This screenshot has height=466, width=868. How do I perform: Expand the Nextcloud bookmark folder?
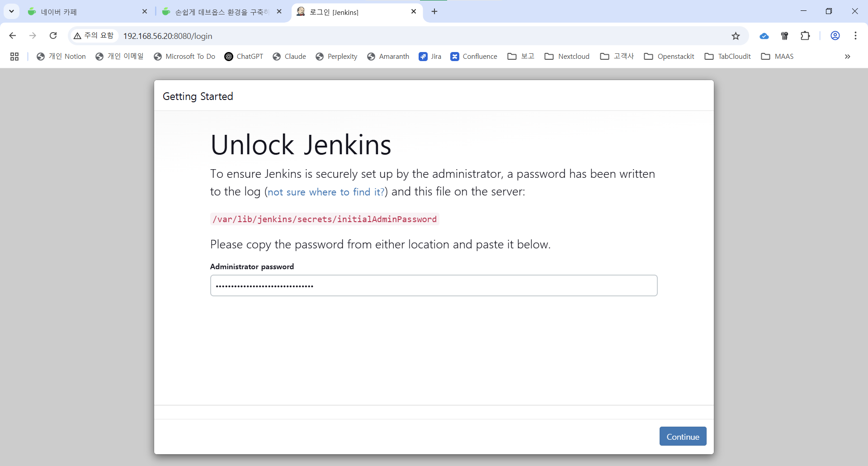point(567,57)
